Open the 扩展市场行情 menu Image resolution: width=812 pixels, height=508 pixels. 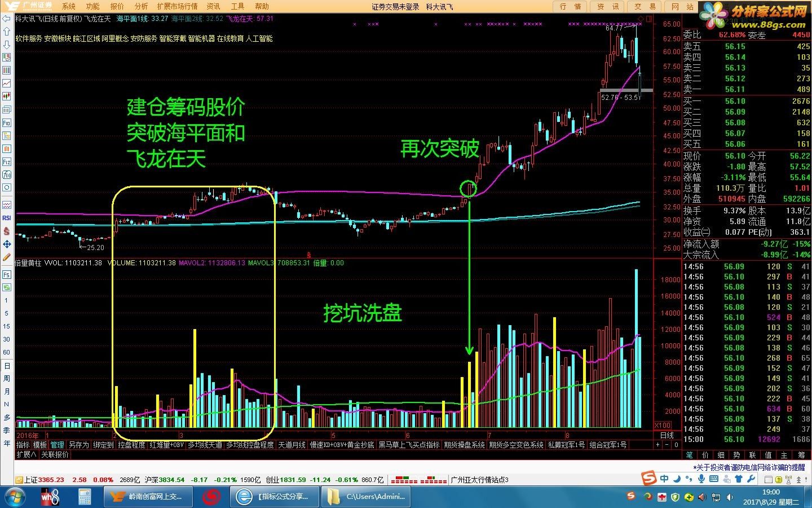178,6
